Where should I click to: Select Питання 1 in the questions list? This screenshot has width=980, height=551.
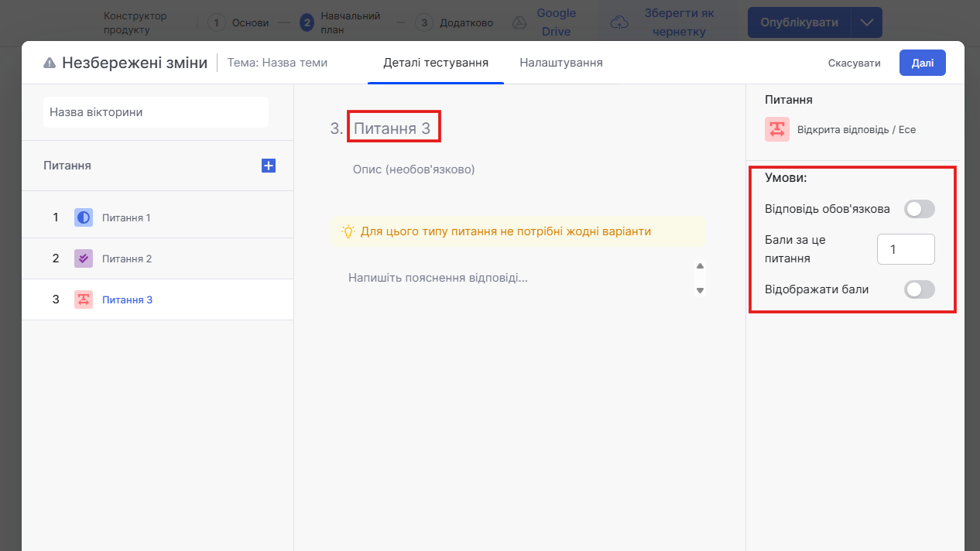126,217
